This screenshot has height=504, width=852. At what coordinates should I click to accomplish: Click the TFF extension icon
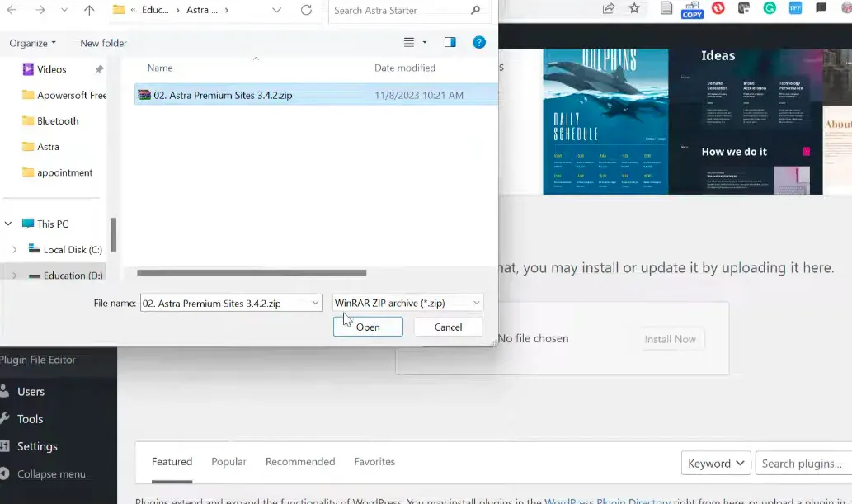point(795,8)
